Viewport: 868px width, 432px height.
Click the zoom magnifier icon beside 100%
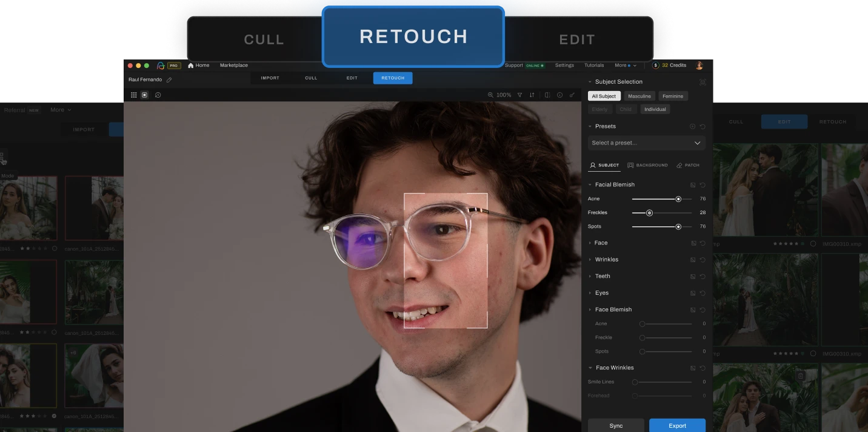490,95
